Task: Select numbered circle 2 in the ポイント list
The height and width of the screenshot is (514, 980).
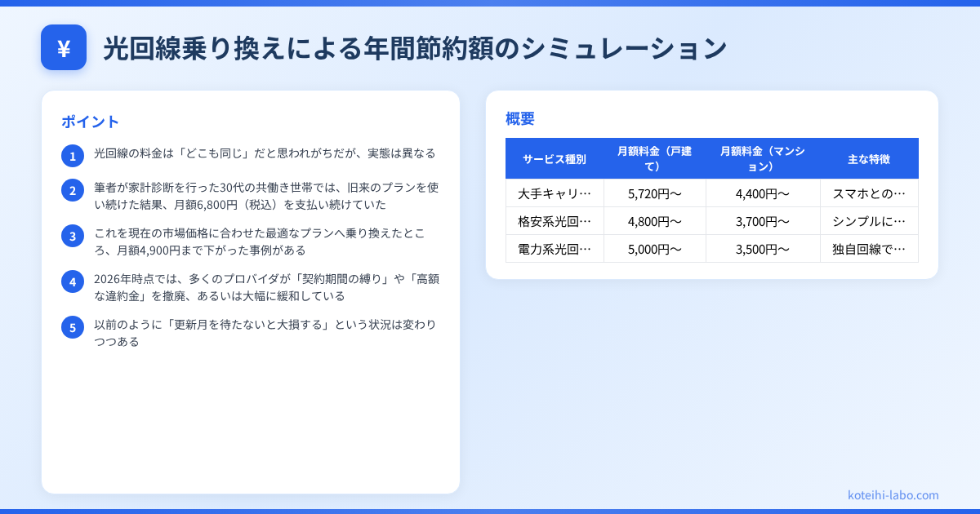Action: [x=73, y=190]
